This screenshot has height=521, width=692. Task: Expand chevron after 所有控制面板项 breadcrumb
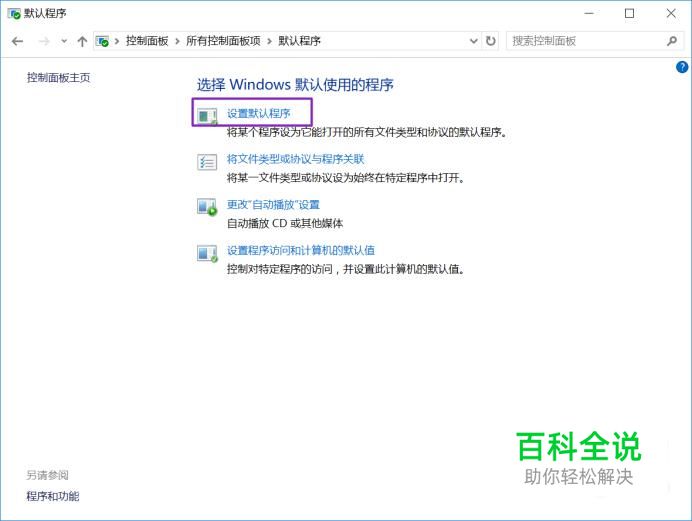[x=269, y=41]
